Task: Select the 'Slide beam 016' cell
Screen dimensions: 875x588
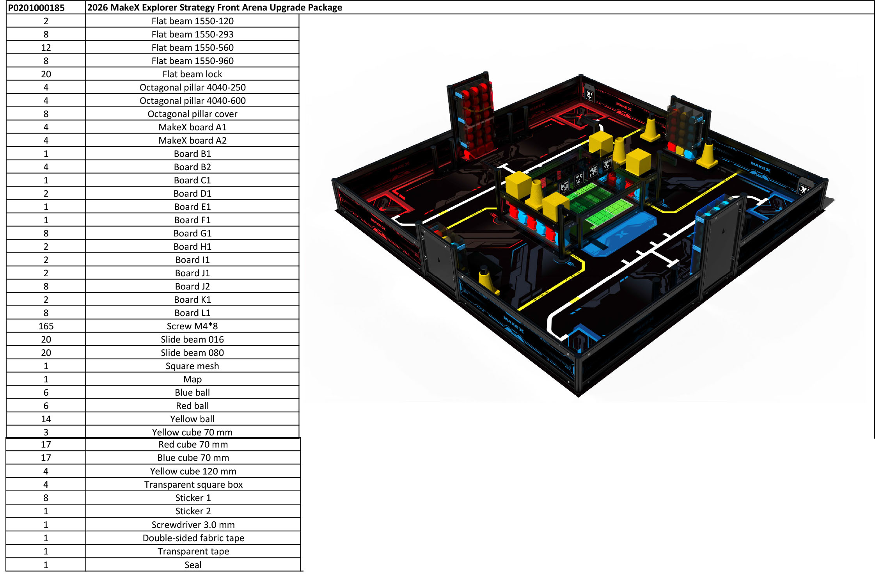Action: [x=192, y=339]
